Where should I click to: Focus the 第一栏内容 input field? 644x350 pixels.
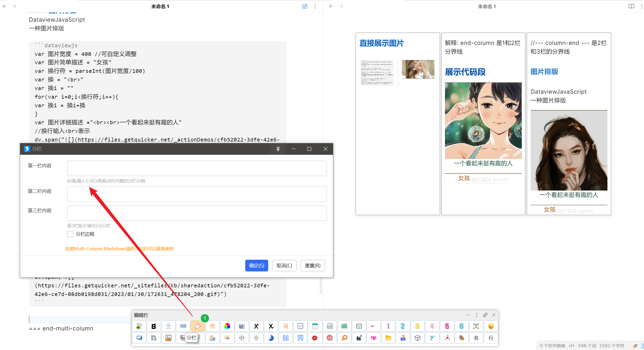pyautogui.click(x=197, y=168)
